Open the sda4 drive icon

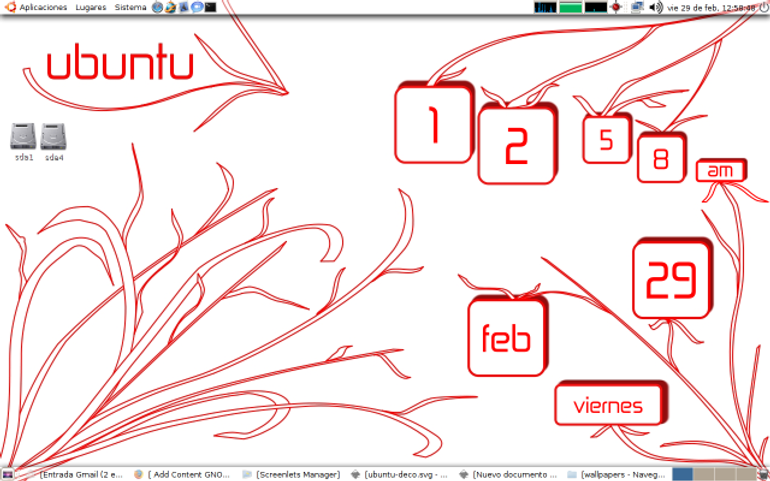pos(54,141)
